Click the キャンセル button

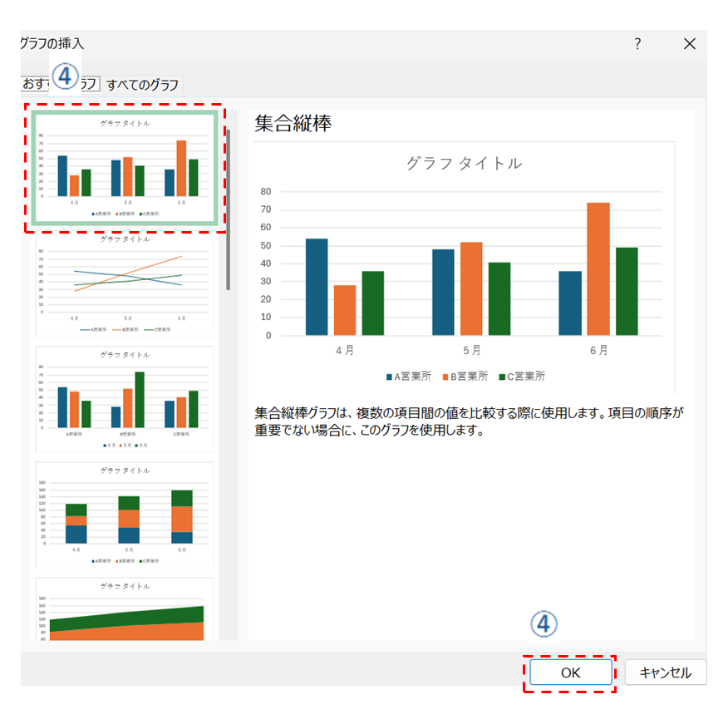[665, 672]
